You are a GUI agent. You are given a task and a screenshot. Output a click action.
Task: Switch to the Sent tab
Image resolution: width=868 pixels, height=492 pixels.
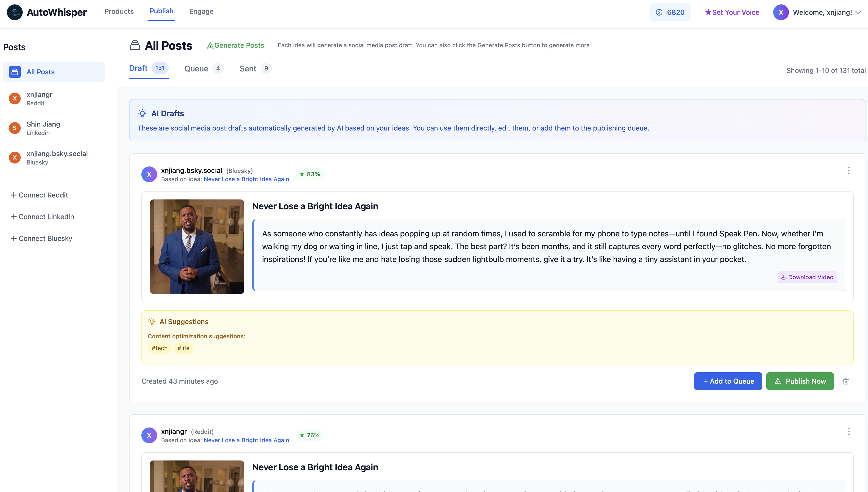248,69
